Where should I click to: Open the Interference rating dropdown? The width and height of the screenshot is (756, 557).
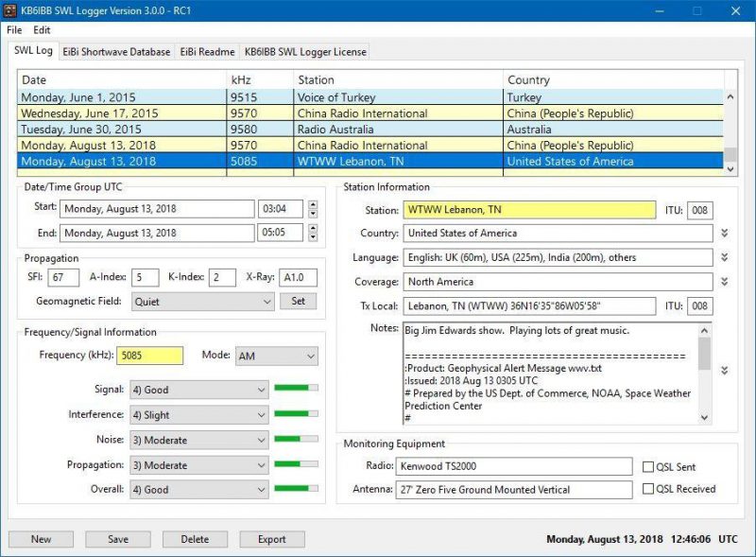click(199, 414)
